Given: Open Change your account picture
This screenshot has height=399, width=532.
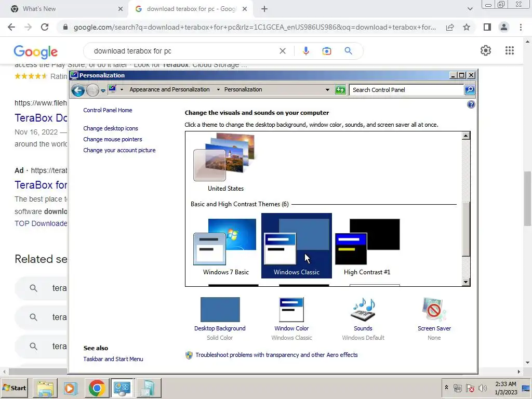Looking at the screenshot, I should pos(119,150).
